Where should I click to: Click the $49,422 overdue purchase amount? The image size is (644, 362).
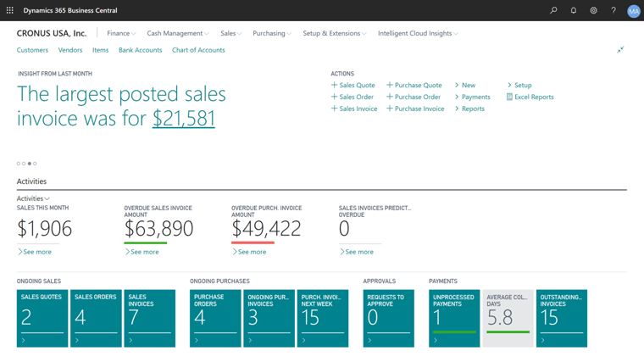click(x=266, y=228)
